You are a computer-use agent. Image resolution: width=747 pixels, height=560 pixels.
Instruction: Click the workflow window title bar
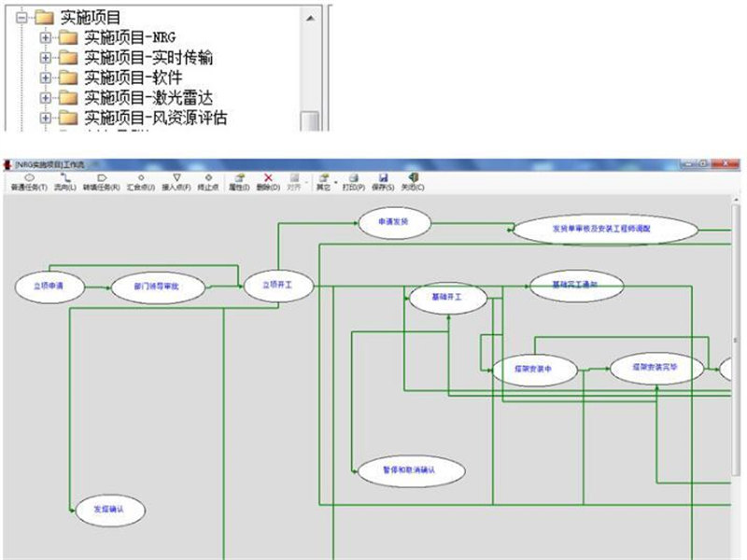click(x=372, y=165)
